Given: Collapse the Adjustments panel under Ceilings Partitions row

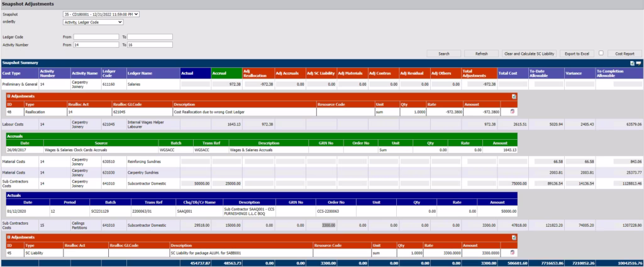Looking at the screenshot, I should 9,237.
